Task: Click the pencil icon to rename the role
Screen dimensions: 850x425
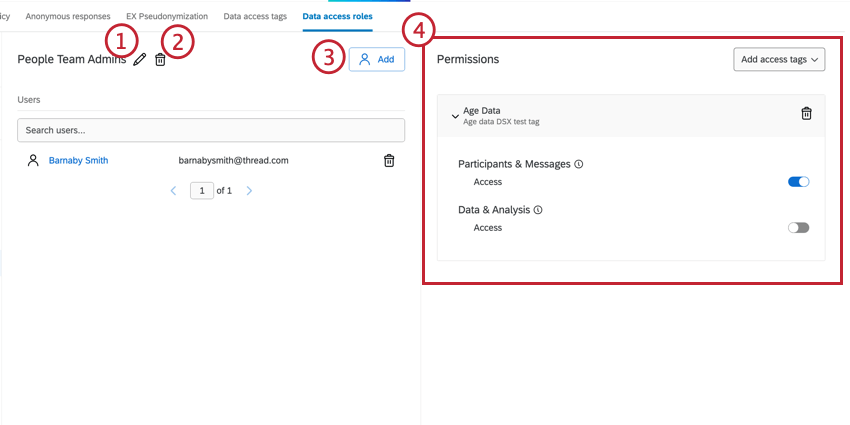Action: [139, 60]
